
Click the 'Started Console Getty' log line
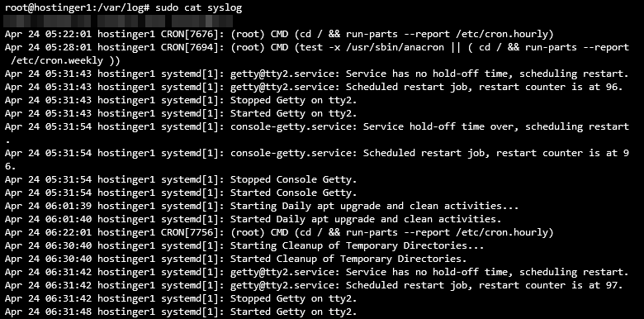click(181, 193)
